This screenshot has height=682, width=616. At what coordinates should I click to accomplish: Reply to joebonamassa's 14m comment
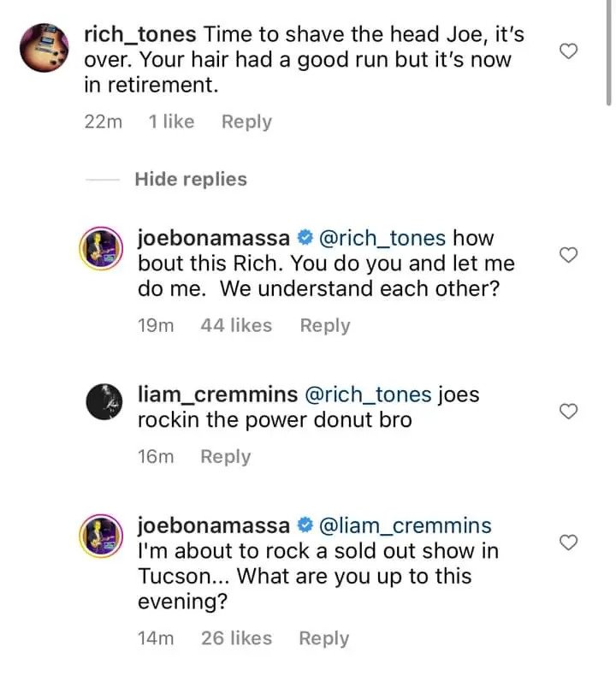click(x=323, y=638)
